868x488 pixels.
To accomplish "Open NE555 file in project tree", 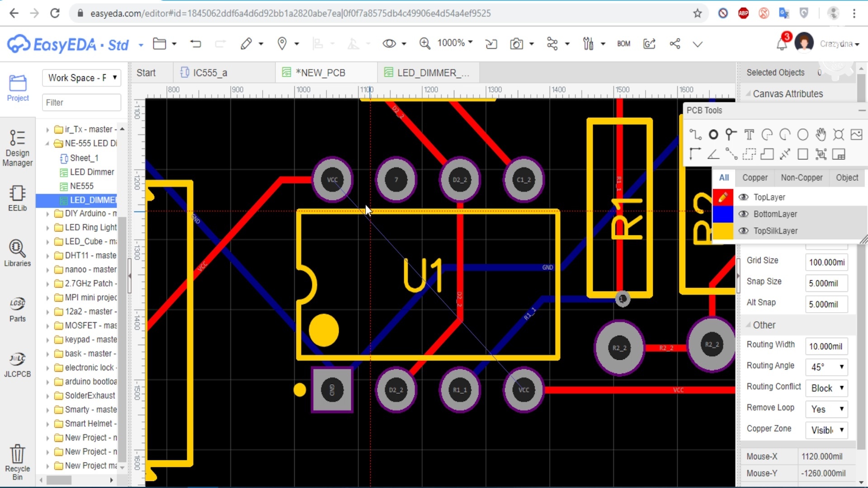I will click(82, 186).
